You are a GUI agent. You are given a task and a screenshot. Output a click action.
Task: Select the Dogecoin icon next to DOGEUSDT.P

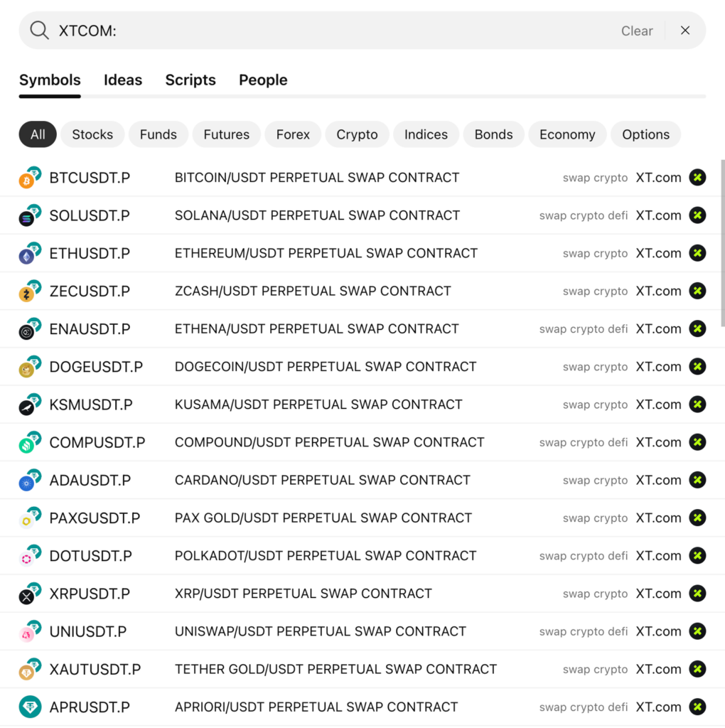click(27, 367)
